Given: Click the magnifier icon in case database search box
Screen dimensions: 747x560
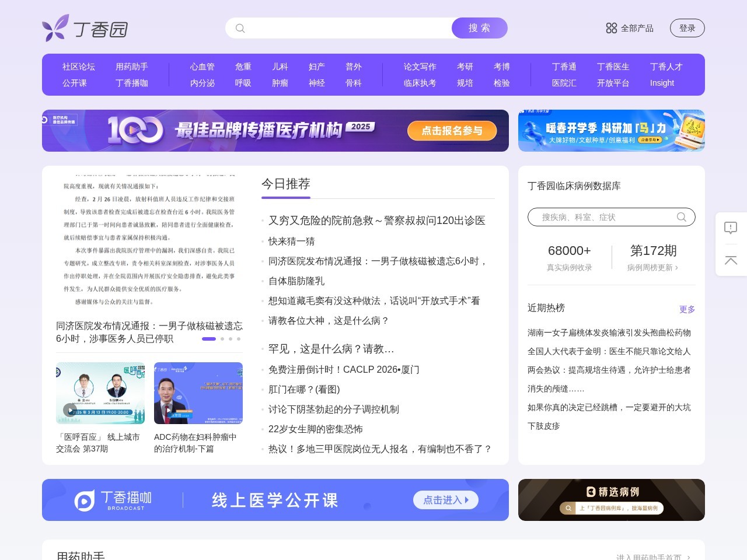Looking at the screenshot, I should [681, 216].
